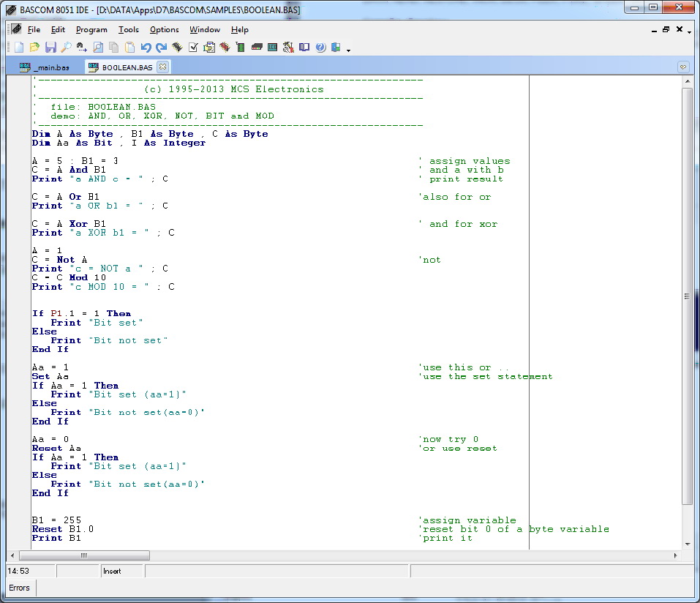The image size is (700, 603).
Task: Click the line "If P1.1 = 1 Then"
Action: 81,313
